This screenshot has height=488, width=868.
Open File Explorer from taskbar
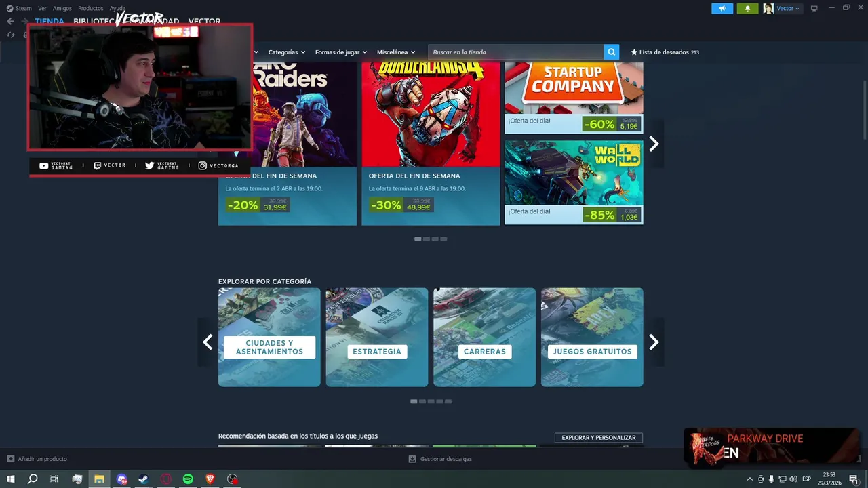(x=99, y=479)
